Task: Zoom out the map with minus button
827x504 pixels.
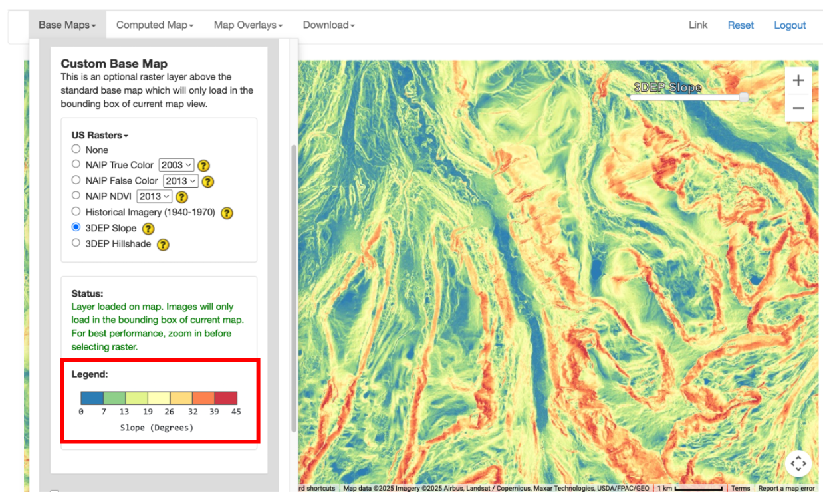Action: pyautogui.click(x=798, y=108)
